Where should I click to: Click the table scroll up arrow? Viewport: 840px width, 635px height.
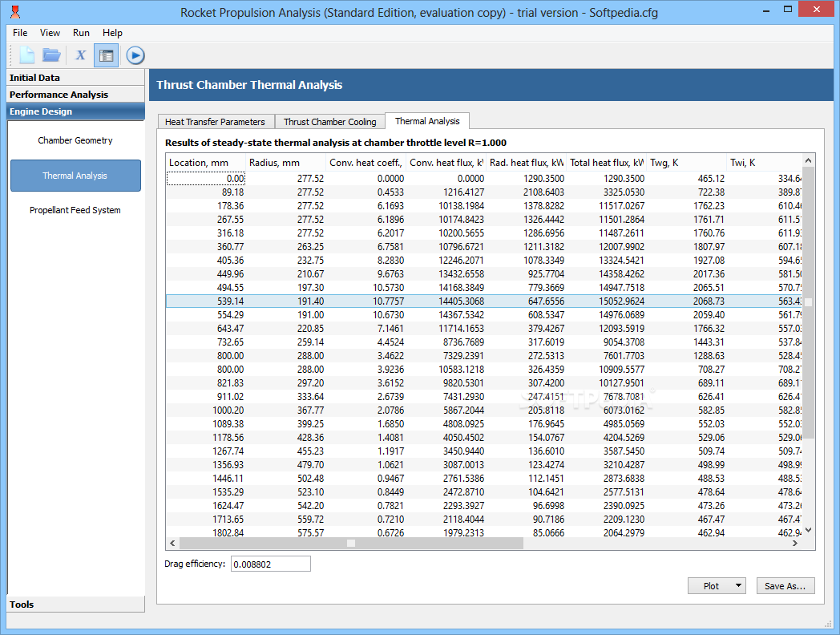click(809, 160)
